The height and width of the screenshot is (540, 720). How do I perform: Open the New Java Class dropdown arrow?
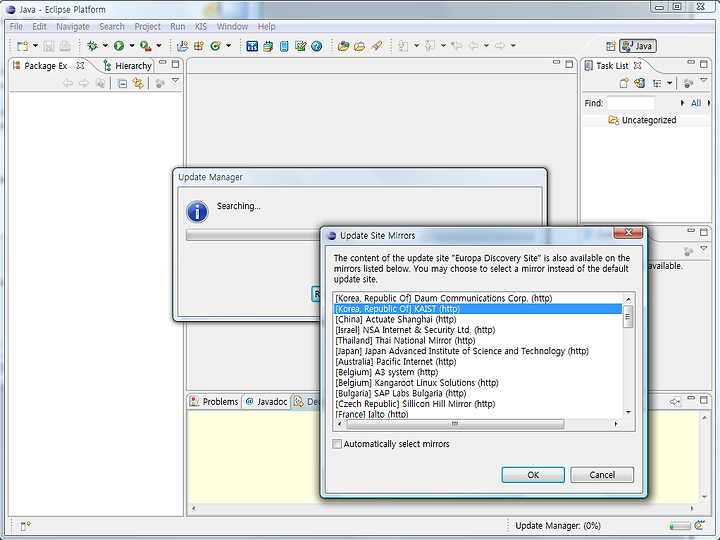(229, 46)
